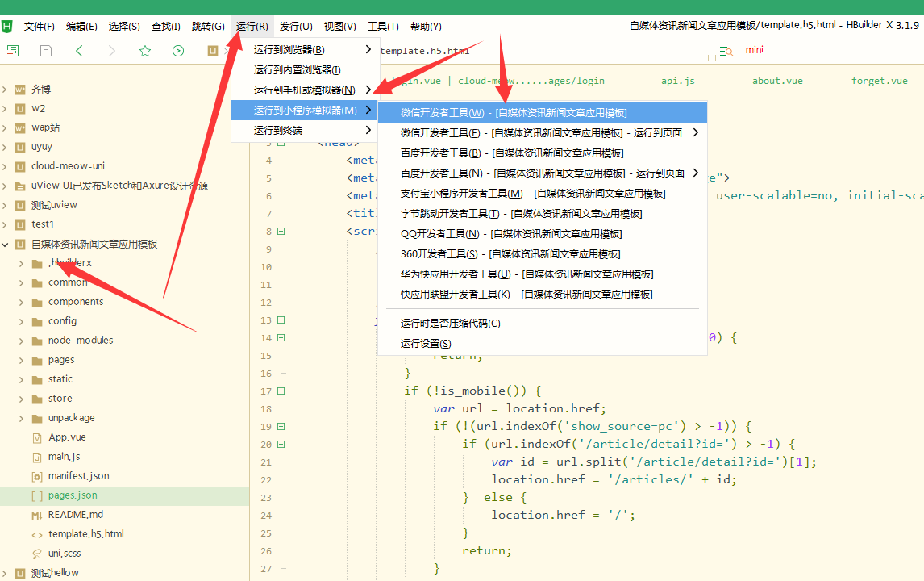Screen dimensions: 924x581
Task: Click the cloud-meow-uni project icon
Action: [x=20, y=166]
